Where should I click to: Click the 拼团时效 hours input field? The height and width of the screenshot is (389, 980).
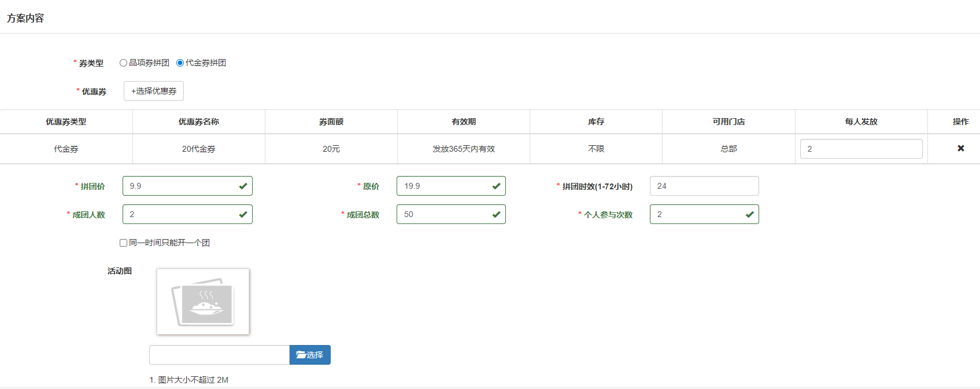[x=704, y=186]
